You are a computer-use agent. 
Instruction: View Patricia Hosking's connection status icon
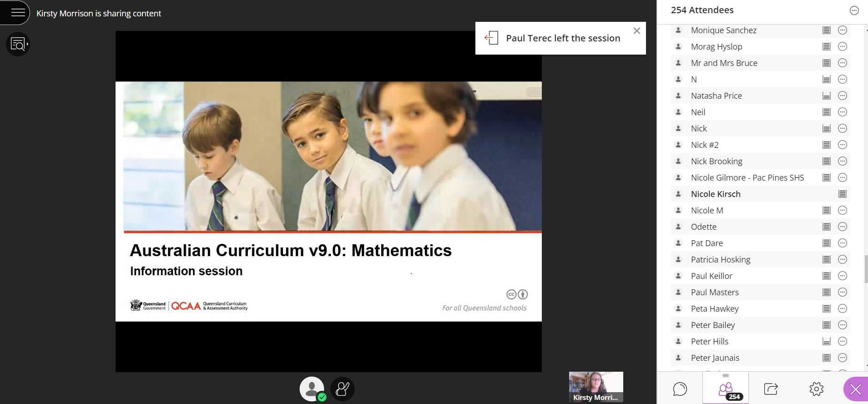pos(827,259)
